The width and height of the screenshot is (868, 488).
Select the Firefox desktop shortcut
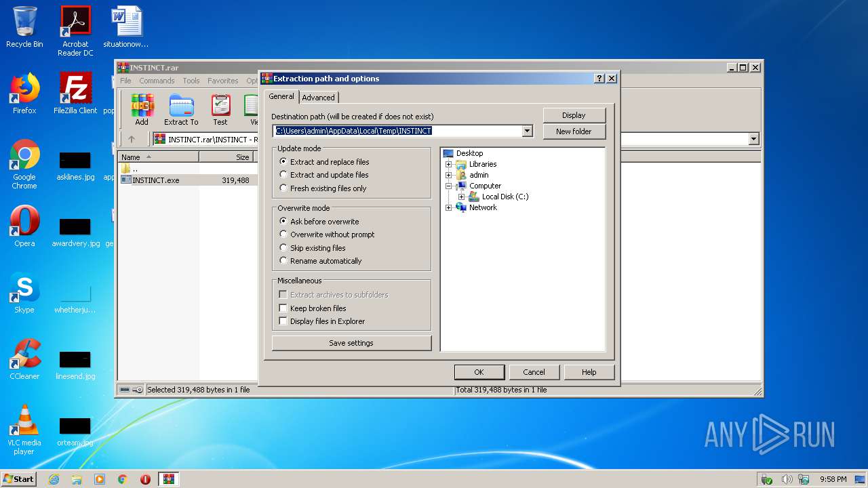pyautogui.click(x=24, y=94)
